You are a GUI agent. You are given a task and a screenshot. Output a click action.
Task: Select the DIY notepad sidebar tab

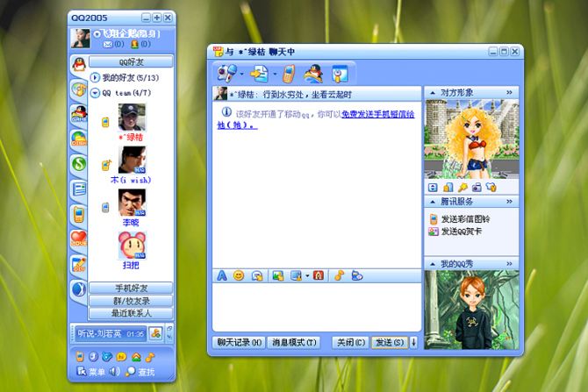(79, 264)
